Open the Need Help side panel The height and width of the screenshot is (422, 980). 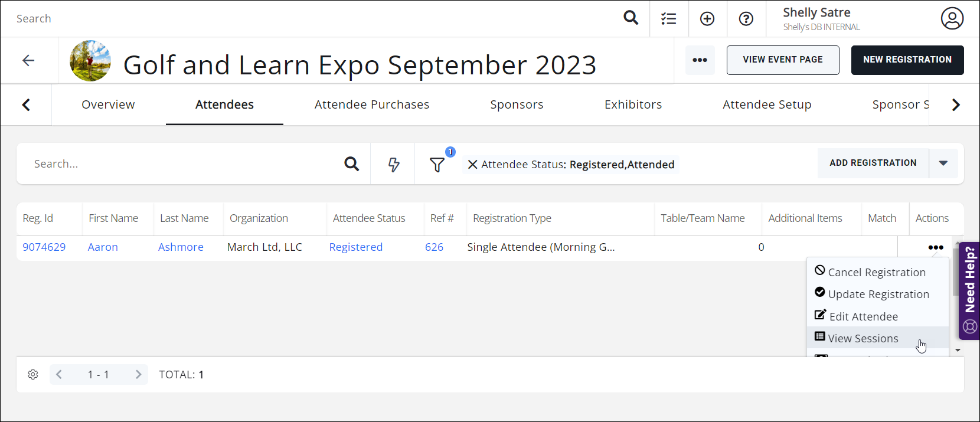tap(969, 290)
